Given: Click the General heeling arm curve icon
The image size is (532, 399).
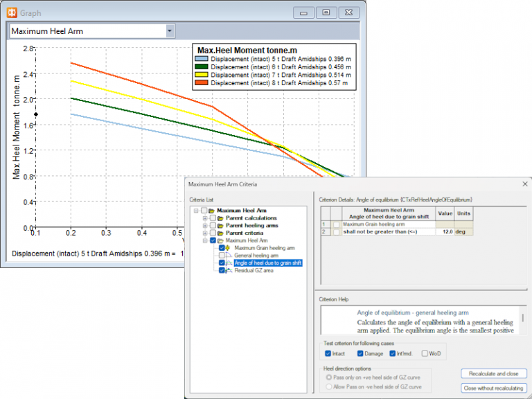Looking at the screenshot, I should 229,256.
